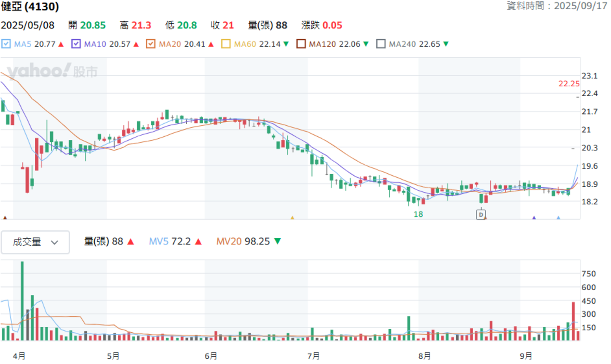
Task: Click the D dividend marker icon
Action: click(x=481, y=215)
